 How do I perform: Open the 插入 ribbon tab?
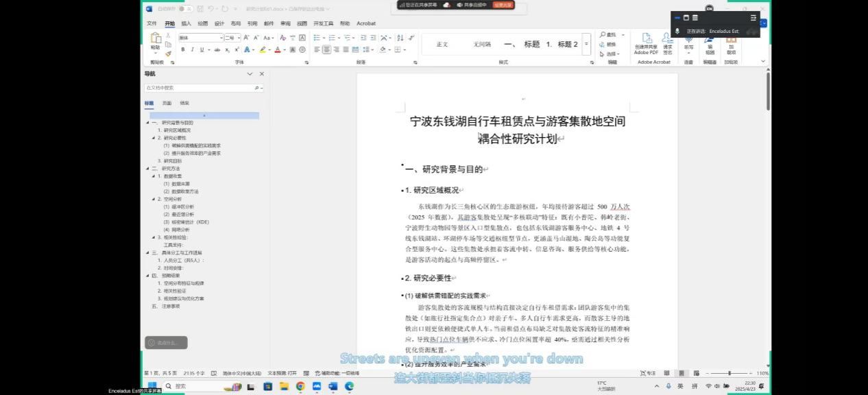(x=186, y=23)
